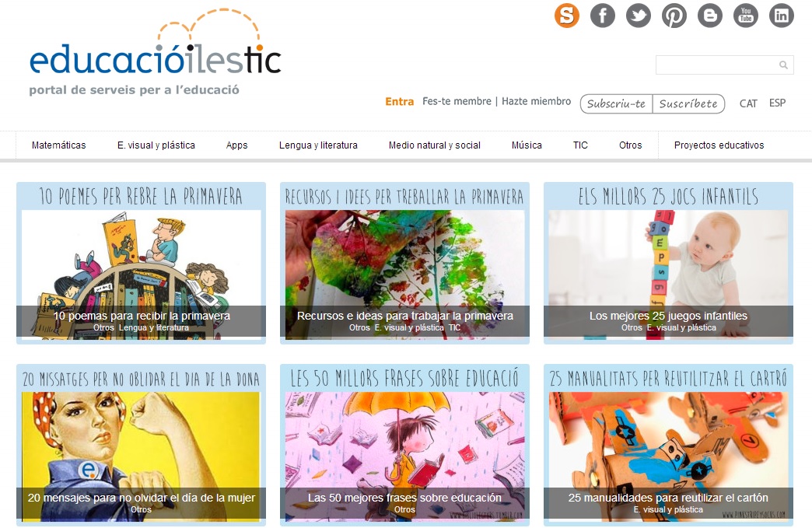Switch language to CAT
Image resolution: width=812 pixels, height=528 pixels.
coord(747,103)
